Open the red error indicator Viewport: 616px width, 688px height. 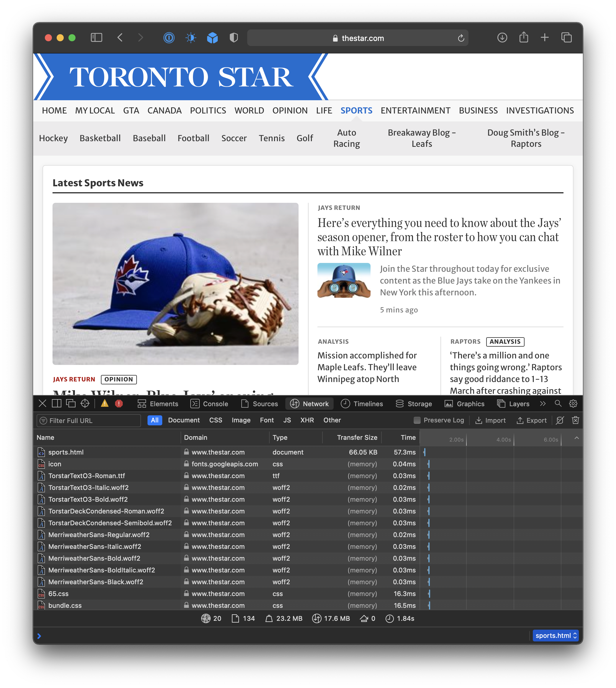point(119,404)
